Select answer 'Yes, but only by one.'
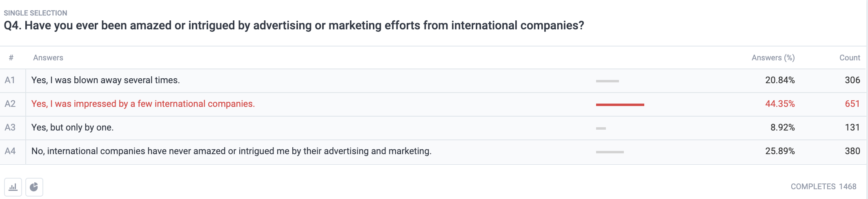This screenshot has width=868, height=199. 72,128
